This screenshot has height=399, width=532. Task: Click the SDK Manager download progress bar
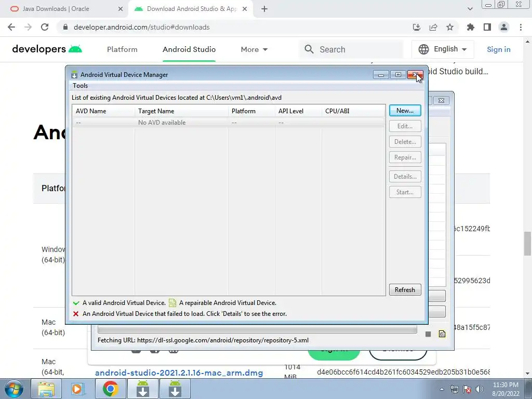coord(257,329)
